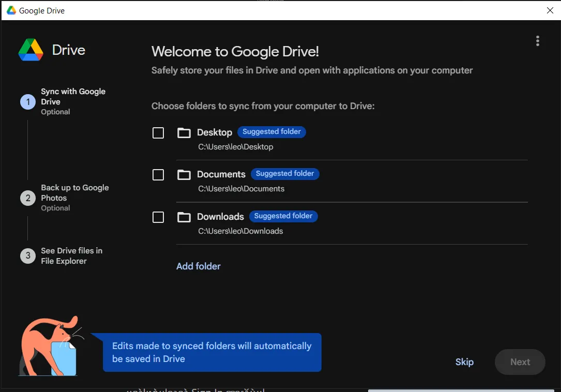This screenshot has width=561, height=392.
Task: Click the Downloads folder icon
Action: pos(184,217)
